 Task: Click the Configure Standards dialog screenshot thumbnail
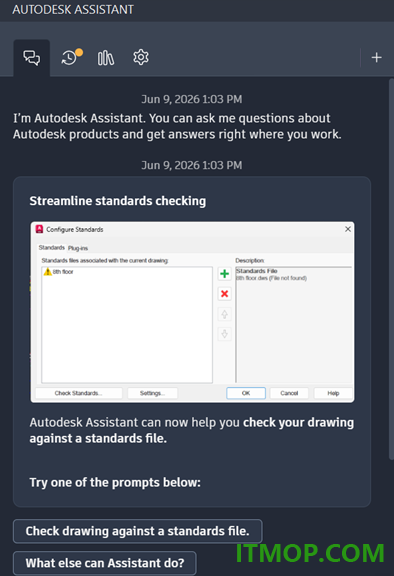(x=192, y=312)
